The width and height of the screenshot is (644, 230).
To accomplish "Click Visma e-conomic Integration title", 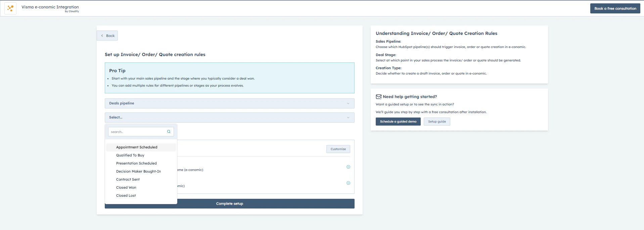I will (x=50, y=7).
